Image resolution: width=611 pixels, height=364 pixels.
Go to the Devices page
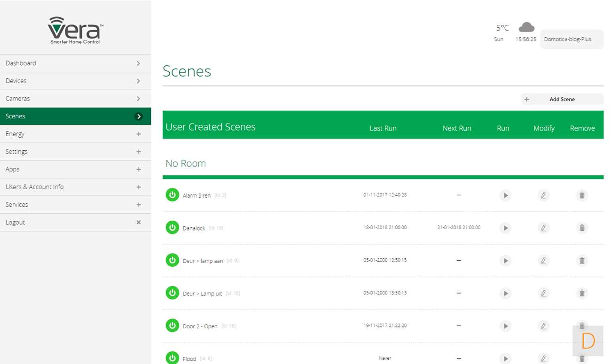coord(75,81)
